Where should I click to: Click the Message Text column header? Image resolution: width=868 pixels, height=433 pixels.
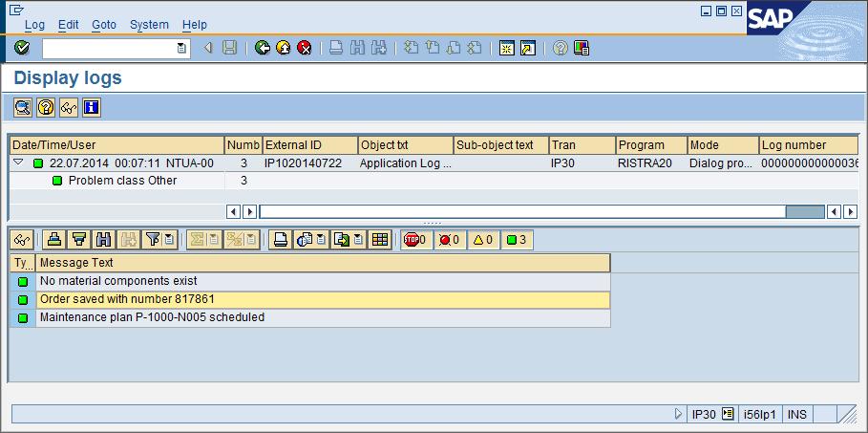[324, 263]
